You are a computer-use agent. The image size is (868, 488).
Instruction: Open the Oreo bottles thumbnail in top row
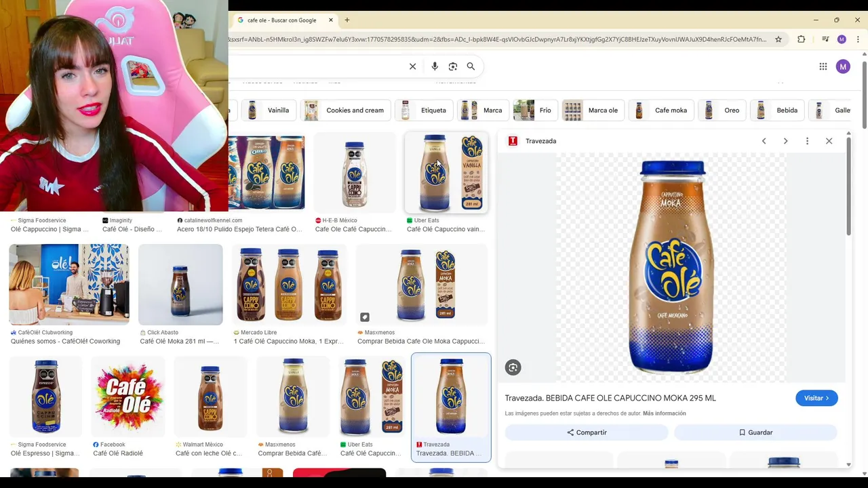(x=267, y=173)
